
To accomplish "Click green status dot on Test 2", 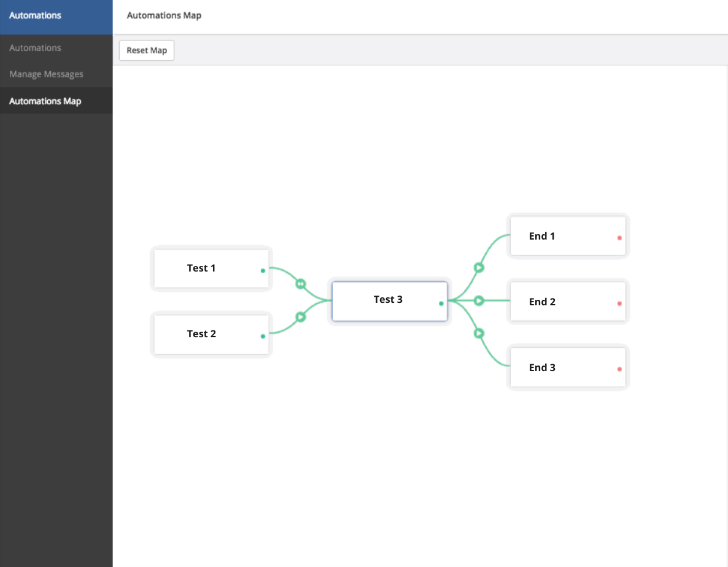I will point(263,336).
